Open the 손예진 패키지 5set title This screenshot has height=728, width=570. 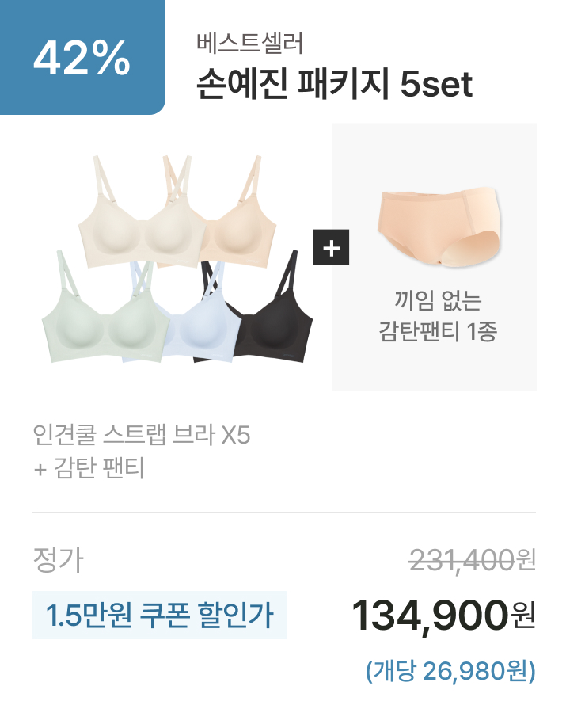tap(335, 85)
